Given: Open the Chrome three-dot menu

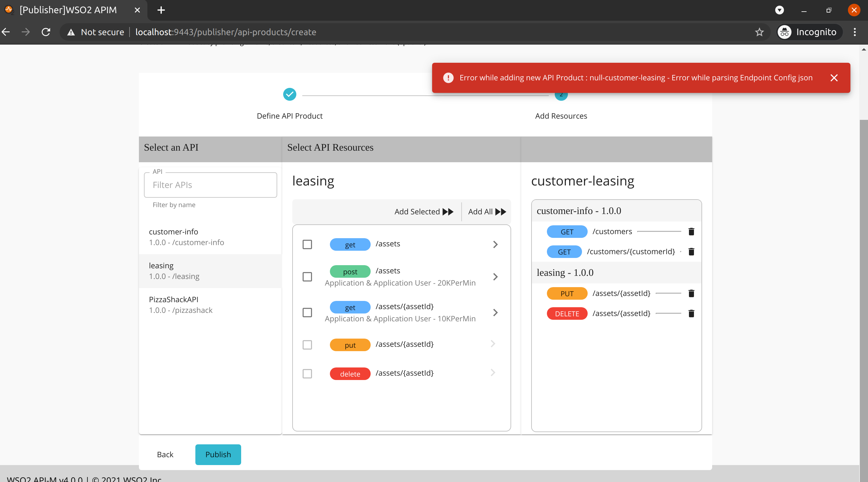Looking at the screenshot, I should [x=855, y=32].
